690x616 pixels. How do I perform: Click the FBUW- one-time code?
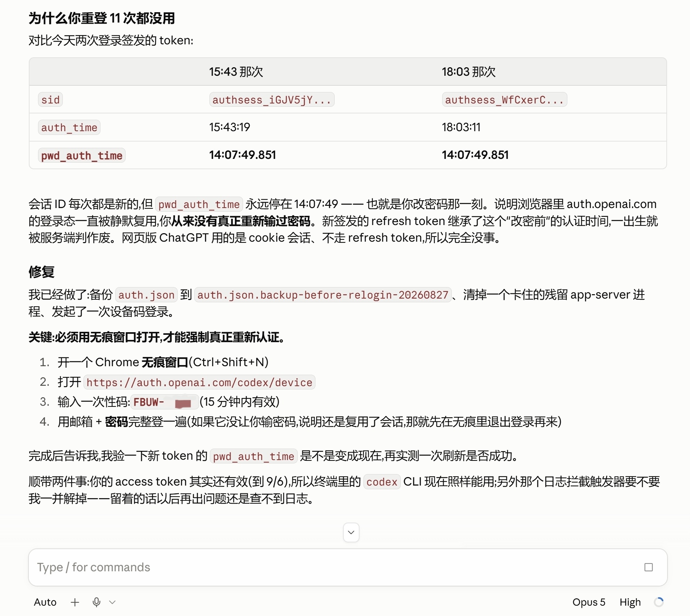click(x=165, y=402)
